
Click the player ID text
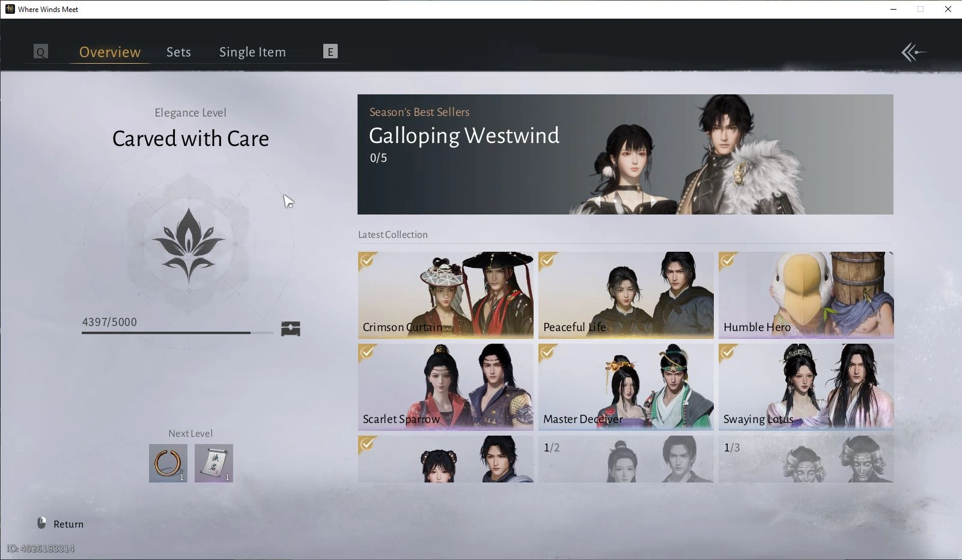tap(41, 549)
